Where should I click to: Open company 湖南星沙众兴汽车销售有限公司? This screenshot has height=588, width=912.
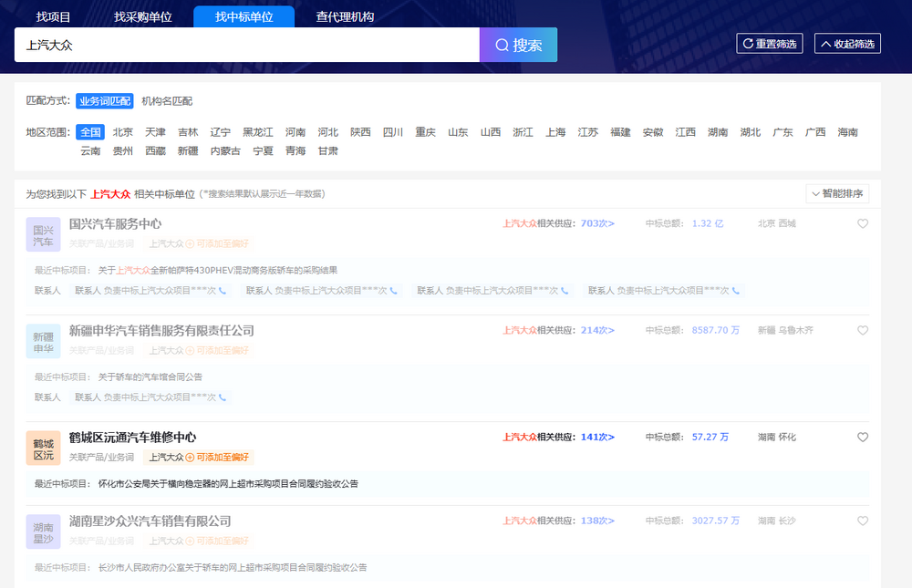[150, 521]
